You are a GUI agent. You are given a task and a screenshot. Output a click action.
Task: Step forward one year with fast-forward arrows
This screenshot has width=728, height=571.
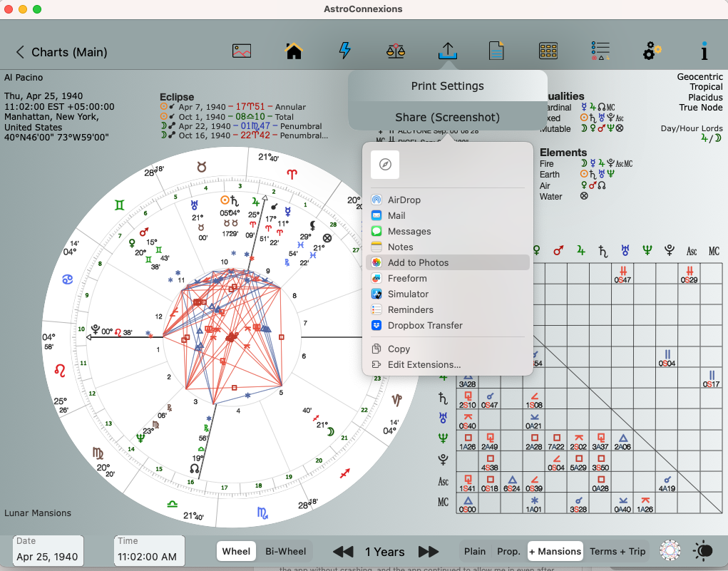[429, 551]
